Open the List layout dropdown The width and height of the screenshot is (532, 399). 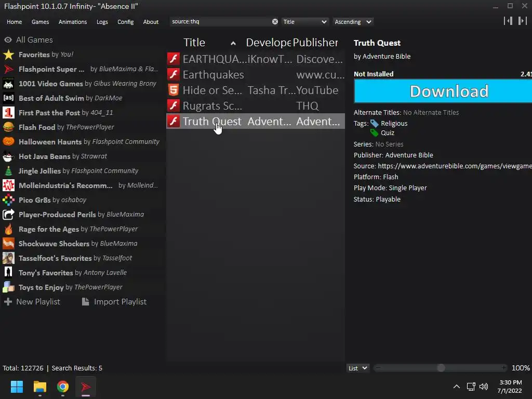[x=357, y=368]
